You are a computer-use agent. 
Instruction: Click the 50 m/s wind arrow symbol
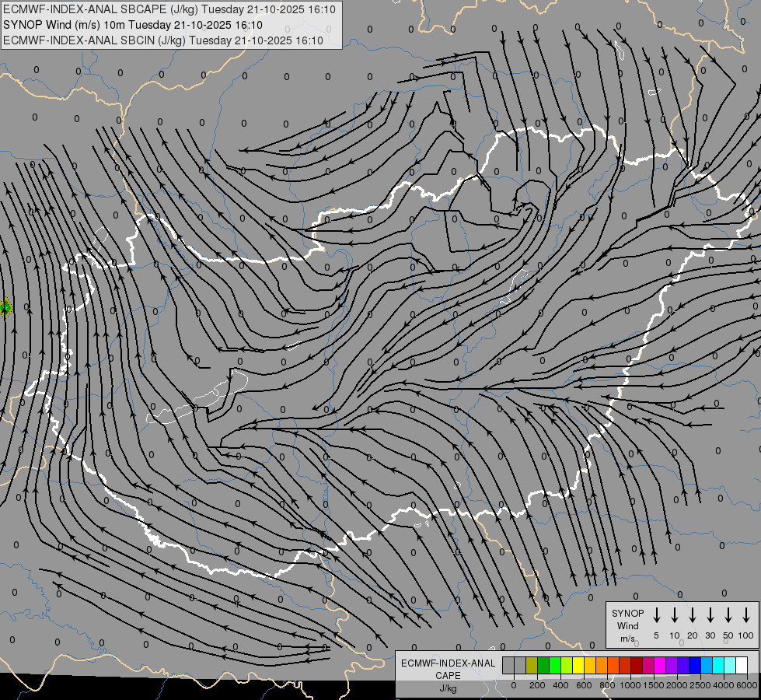point(728,615)
